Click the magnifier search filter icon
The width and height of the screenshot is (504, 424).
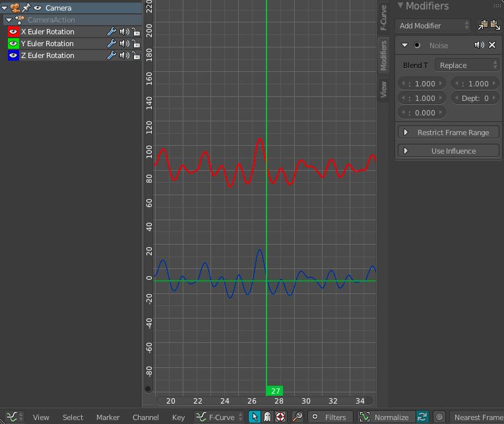tap(298, 417)
